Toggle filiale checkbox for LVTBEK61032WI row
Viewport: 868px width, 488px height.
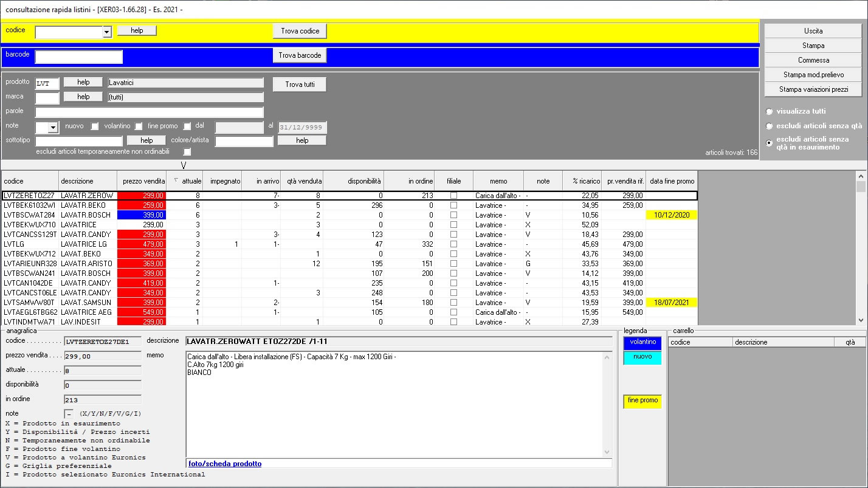(453, 205)
